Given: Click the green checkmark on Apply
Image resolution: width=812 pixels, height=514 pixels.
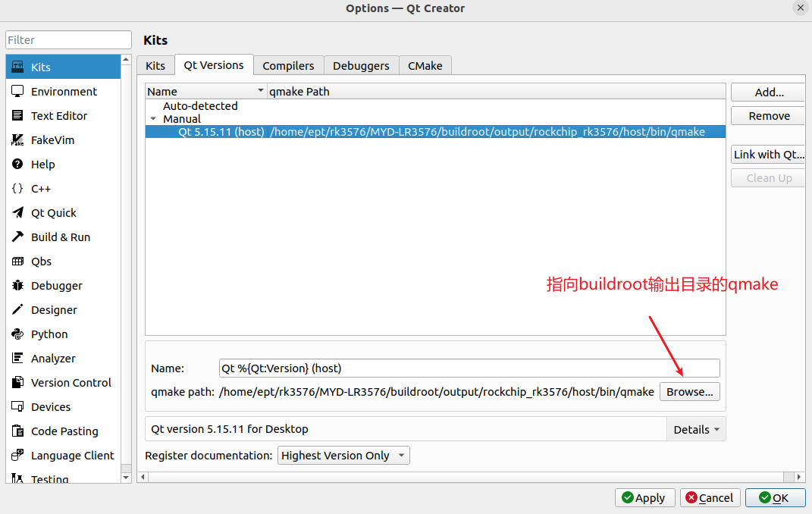Looking at the screenshot, I should click(x=628, y=497).
